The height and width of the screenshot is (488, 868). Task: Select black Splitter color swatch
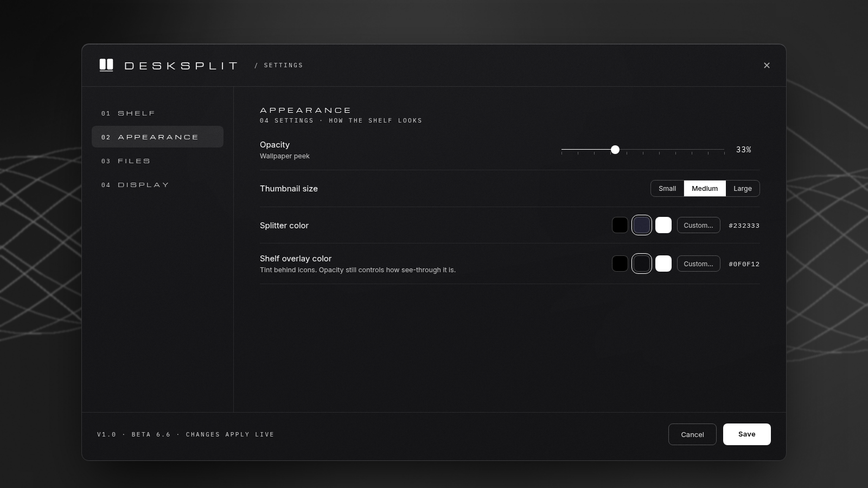click(620, 225)
